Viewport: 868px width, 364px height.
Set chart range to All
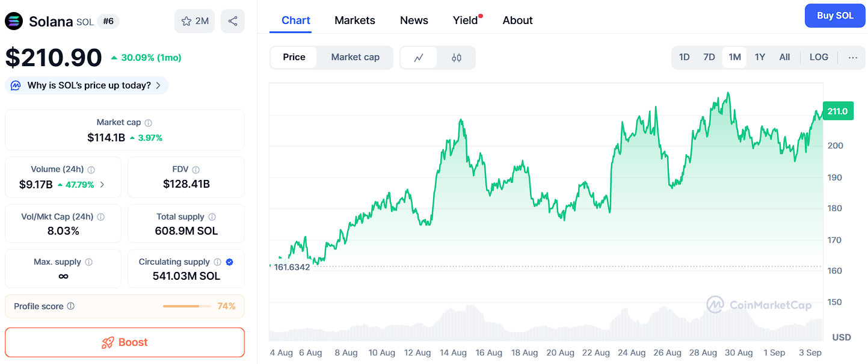[x=784, y=58]
